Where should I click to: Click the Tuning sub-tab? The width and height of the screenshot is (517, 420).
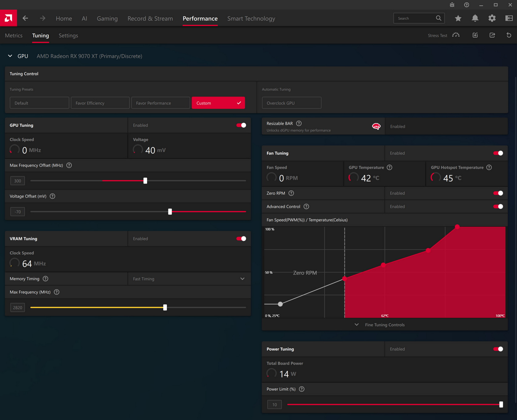[41, 35]
